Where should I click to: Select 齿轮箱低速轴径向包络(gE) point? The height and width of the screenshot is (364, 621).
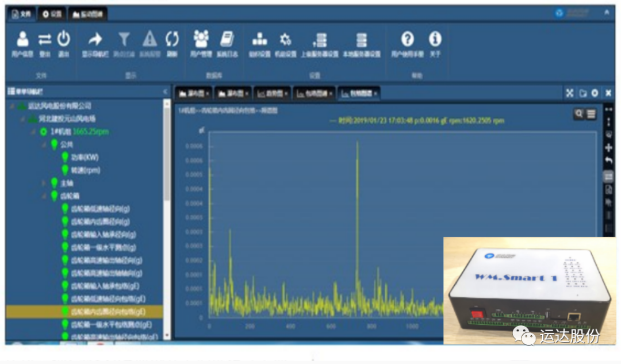[x=108, y=298]
